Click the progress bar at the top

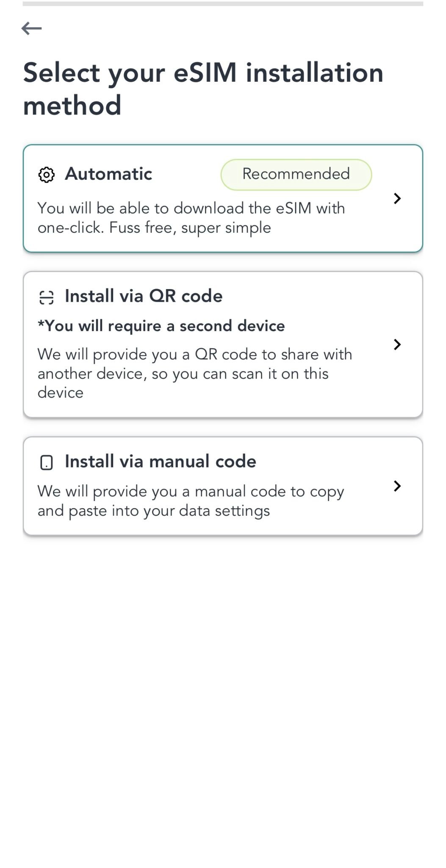click(223, 4)
